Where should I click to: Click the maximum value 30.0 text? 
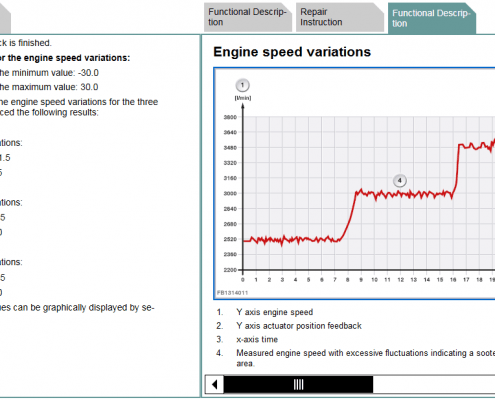click(49, 87)
